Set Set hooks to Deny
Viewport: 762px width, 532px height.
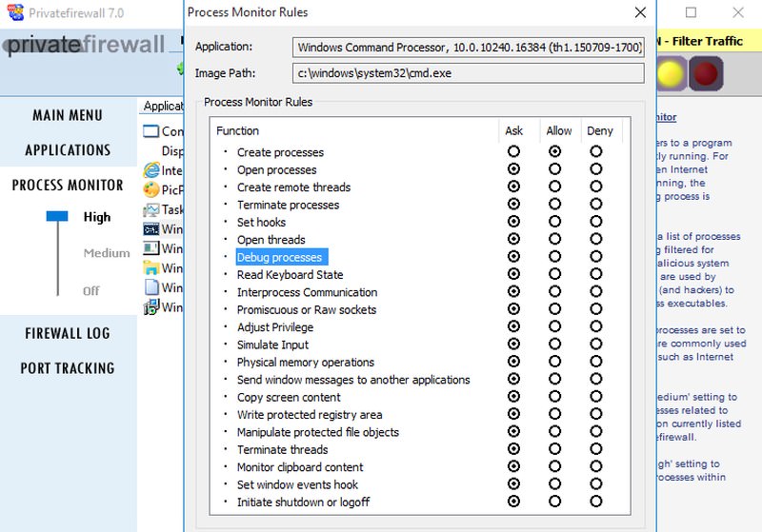click(x=596, y=222)
